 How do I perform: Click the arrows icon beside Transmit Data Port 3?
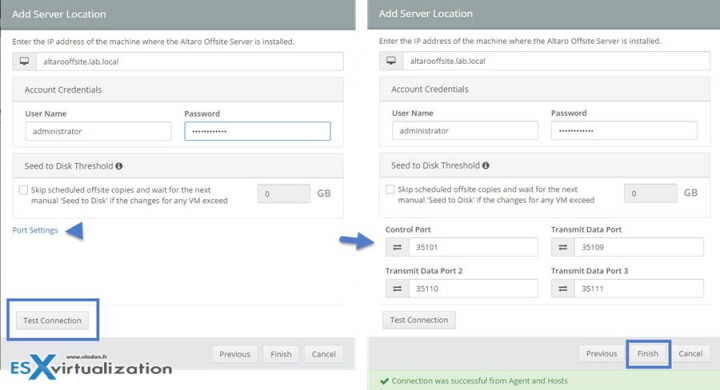[562, 288]
